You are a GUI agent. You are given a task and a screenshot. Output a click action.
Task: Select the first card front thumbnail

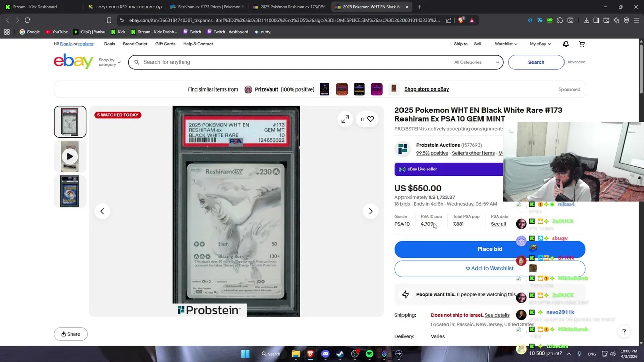pyautogui.click(x=70, y=122)
